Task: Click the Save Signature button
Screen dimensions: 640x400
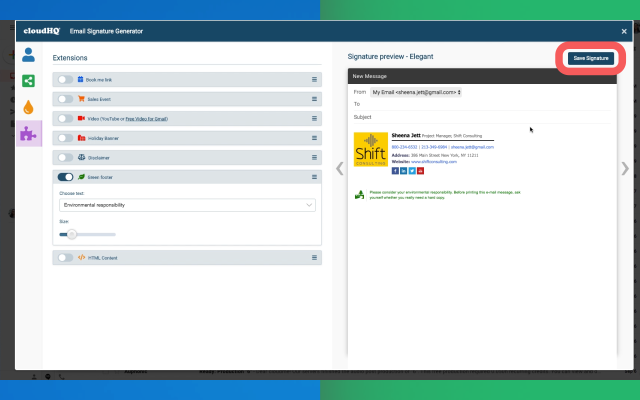Action: click(x=591, y=58)
